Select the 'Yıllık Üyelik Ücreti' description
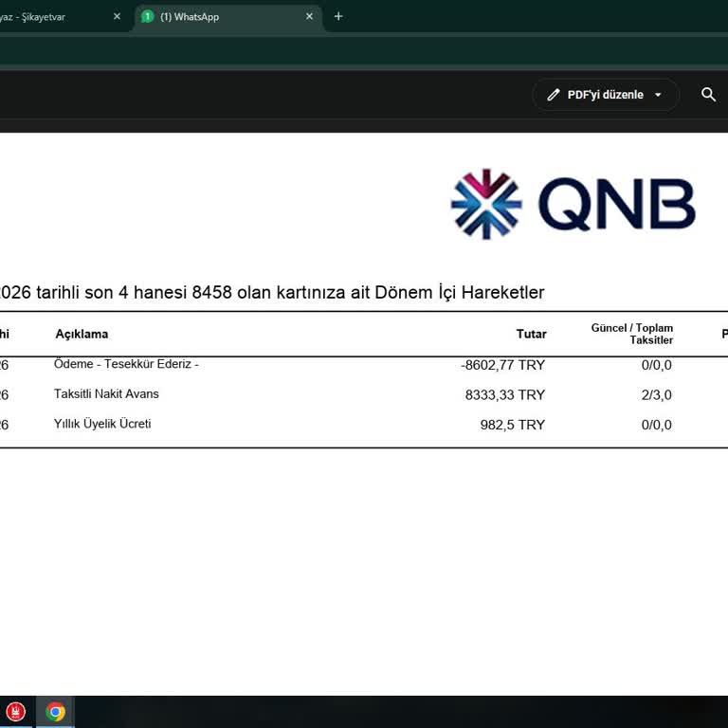The image size is (728, 728). [x=102, y=424]
